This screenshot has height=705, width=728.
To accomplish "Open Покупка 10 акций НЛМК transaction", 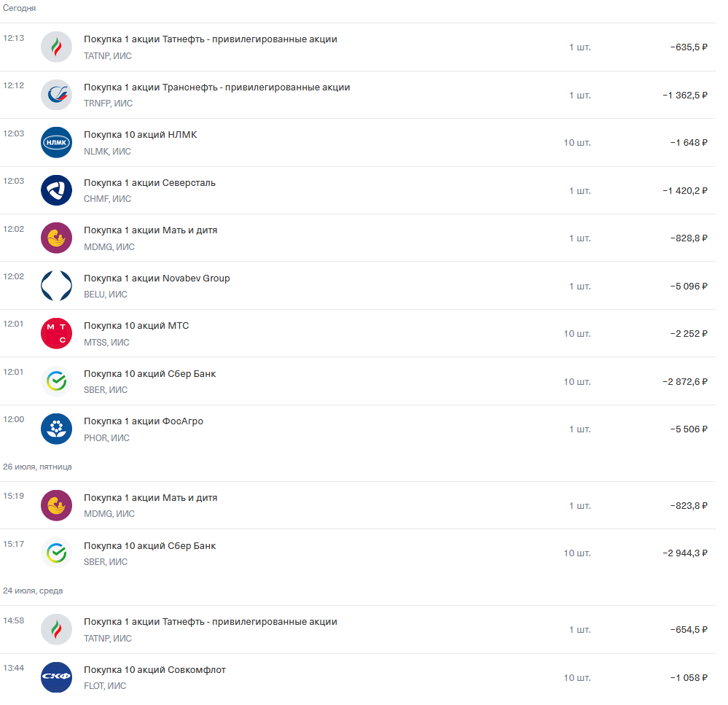I will click(x=358, y=143).
